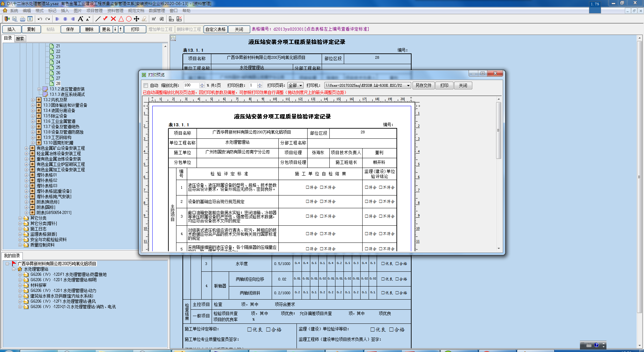The image size is (644, 352).
Task: Check 合格 box for 监理单位验评等级
Action: click(391, 330)
